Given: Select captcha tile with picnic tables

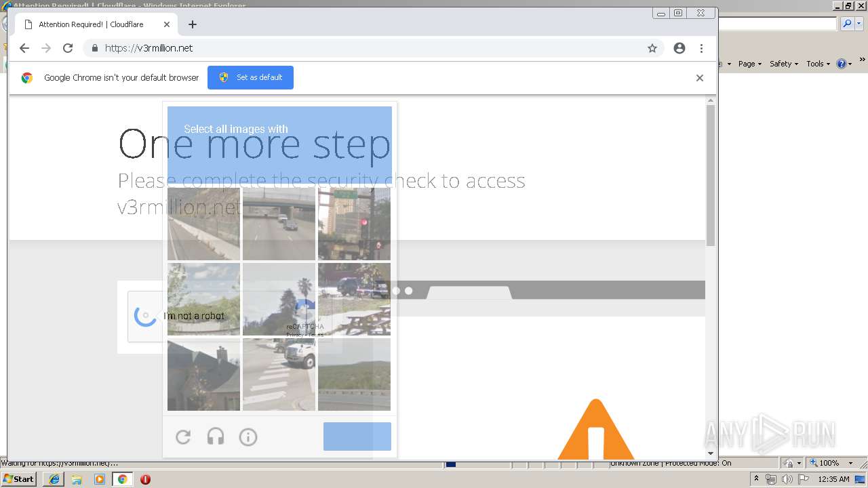Looking at the screenshot, I should tap(354, 299).
